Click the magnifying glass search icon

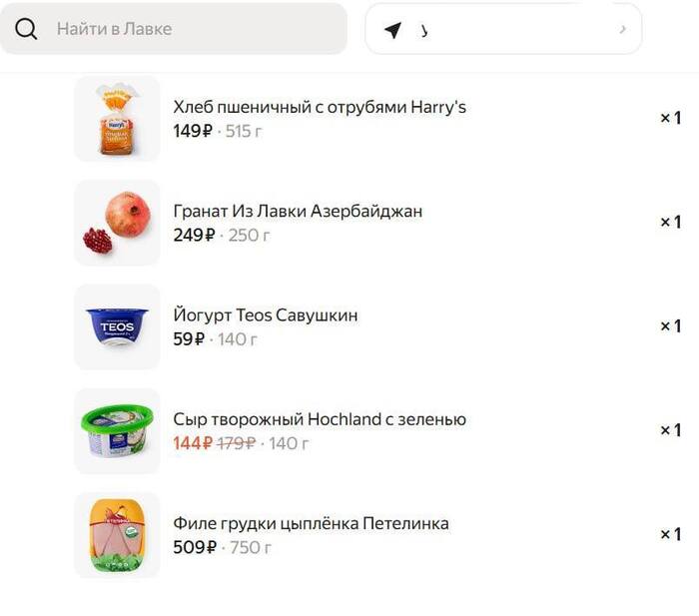coord(26,29)
